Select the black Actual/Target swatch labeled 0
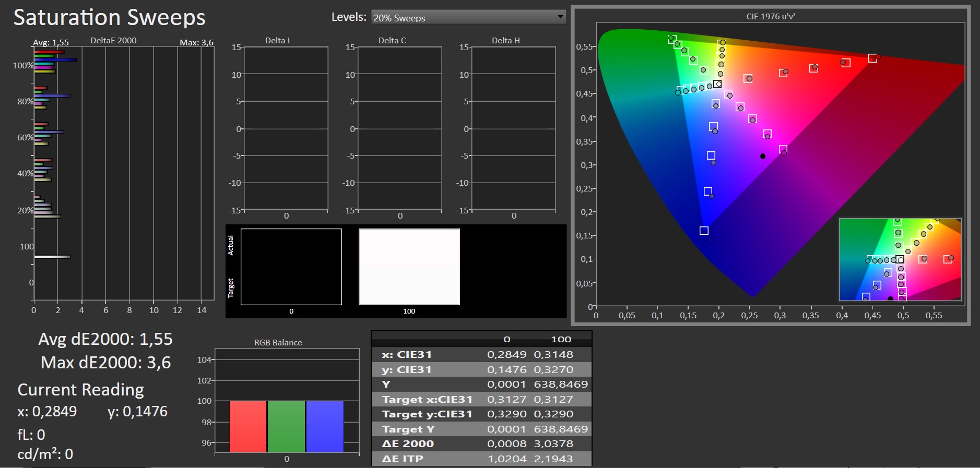This screenshot has height=468, width=980. (x=291, y=267)
